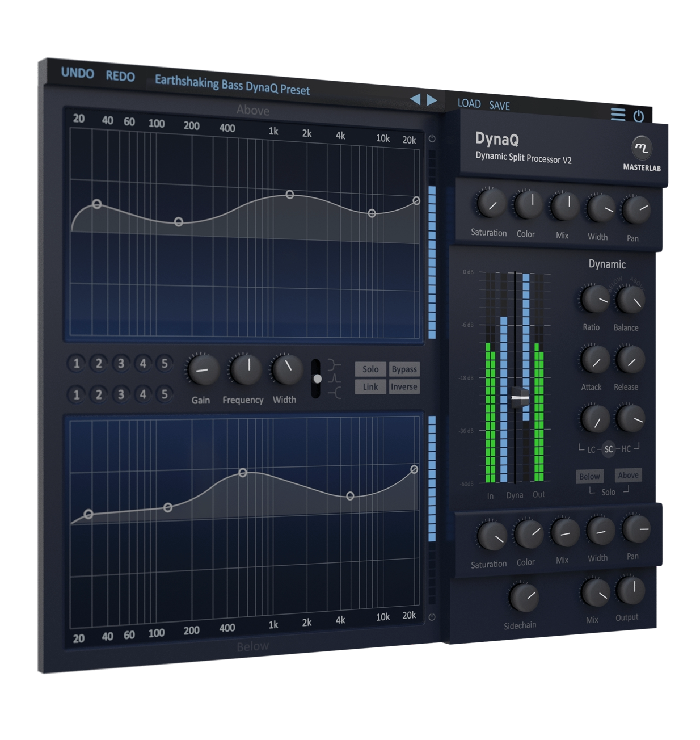Select band 3 in upper band row
This screenshot has height=740, width=700.
click(x=121, y=363)
